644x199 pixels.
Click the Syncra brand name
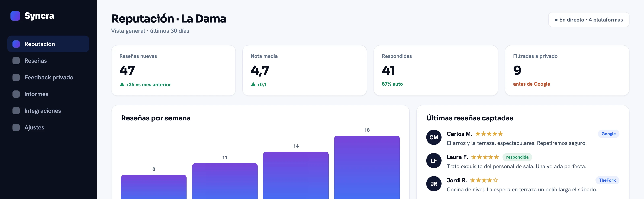pyautogui.click(x=39, y=16)
